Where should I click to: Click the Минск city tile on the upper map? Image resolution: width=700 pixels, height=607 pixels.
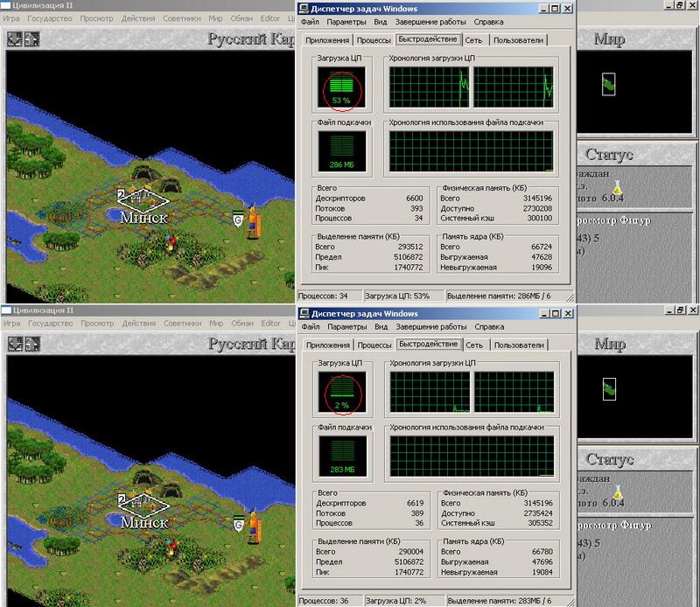pyautogui.click(x=143, y=201)
